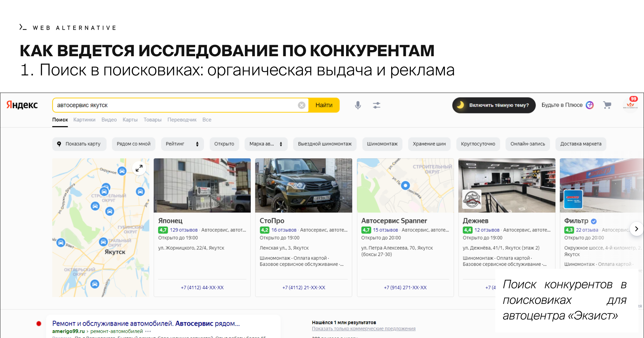Switch to the Переводчик tab
644x338 pixels.
pyautogui.click(x=182, y=120)
